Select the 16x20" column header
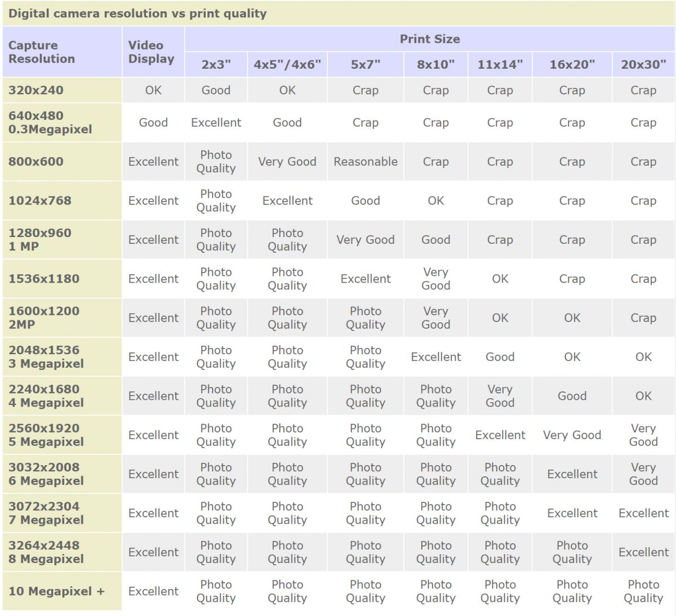 click(572, 64)
